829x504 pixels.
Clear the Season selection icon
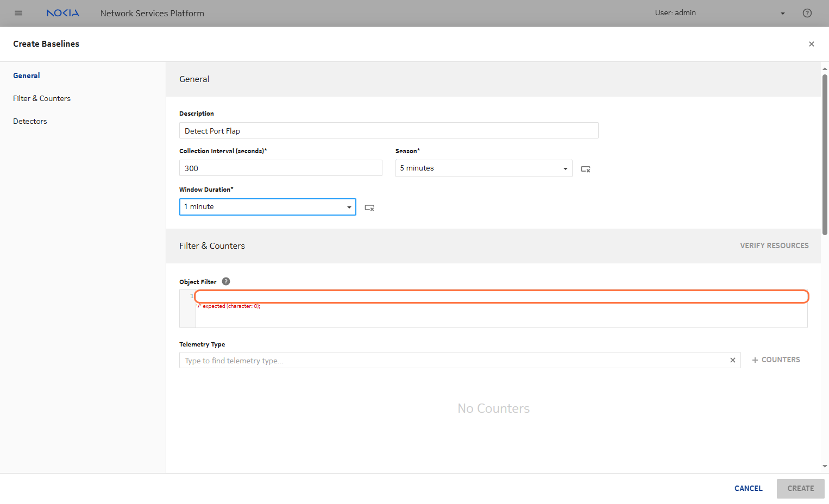click(x=585, y=169)
